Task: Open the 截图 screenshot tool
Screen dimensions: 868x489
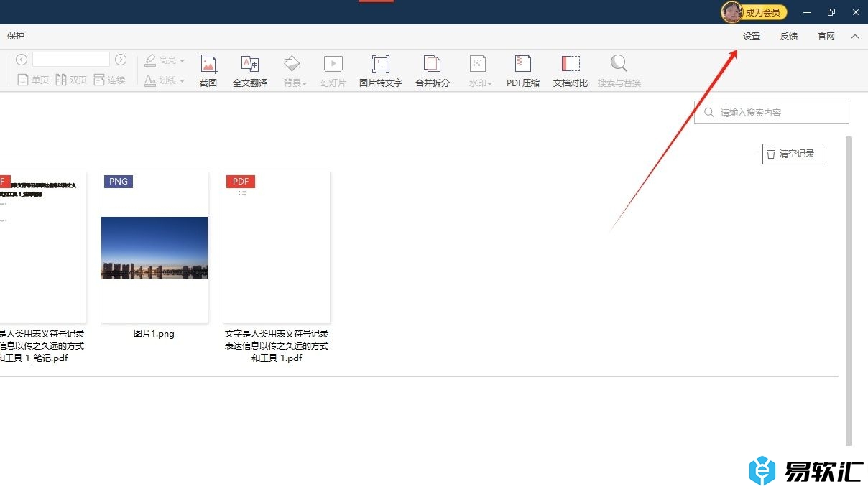Action: (x=208, y=71)
